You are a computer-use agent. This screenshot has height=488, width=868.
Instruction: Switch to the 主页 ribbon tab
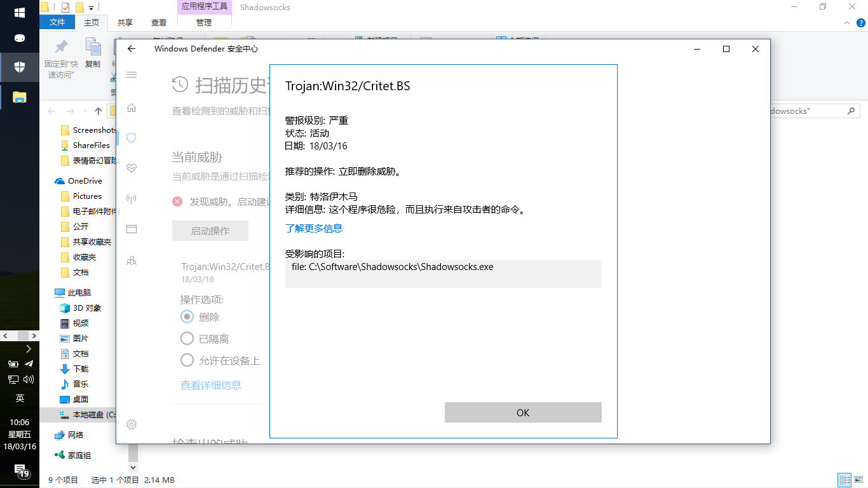coord(92,22)
